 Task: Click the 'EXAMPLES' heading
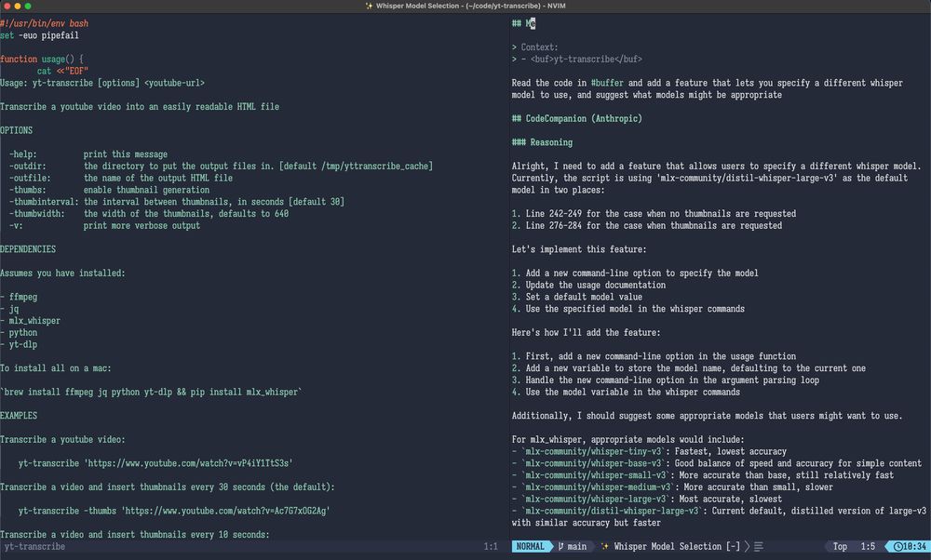click(x=19, y=416)
